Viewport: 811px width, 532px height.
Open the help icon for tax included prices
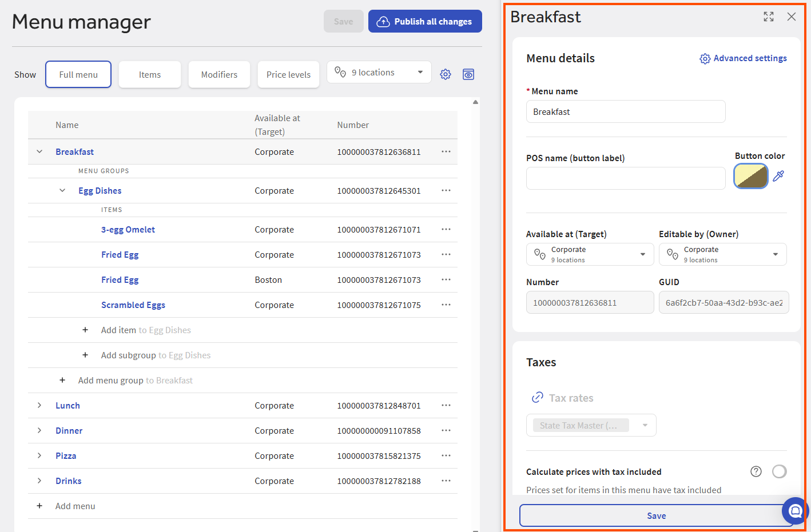(x=756, y=471)
